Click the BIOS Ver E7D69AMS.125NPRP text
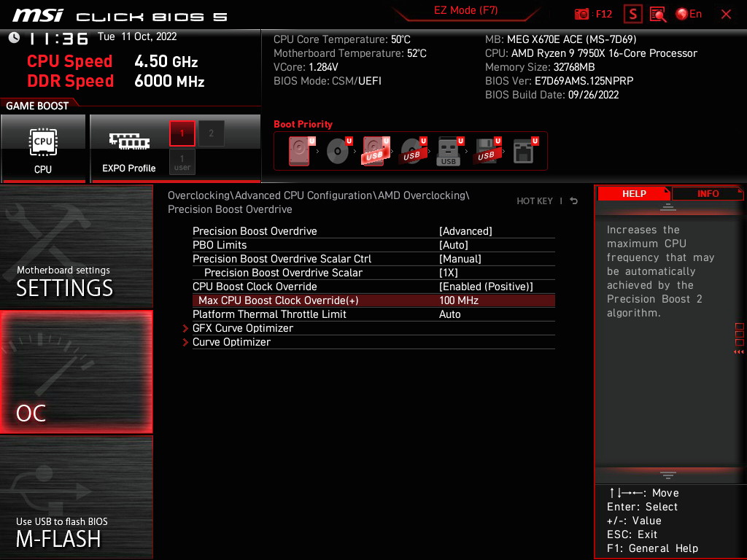747x560 pixels. click(560, 81)
